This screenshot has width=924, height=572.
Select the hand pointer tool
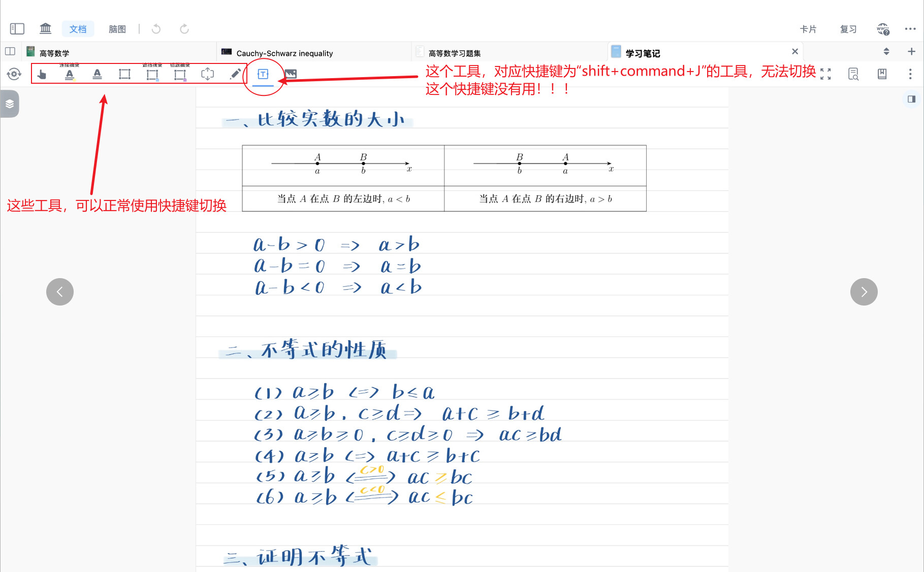pos(42,74)
